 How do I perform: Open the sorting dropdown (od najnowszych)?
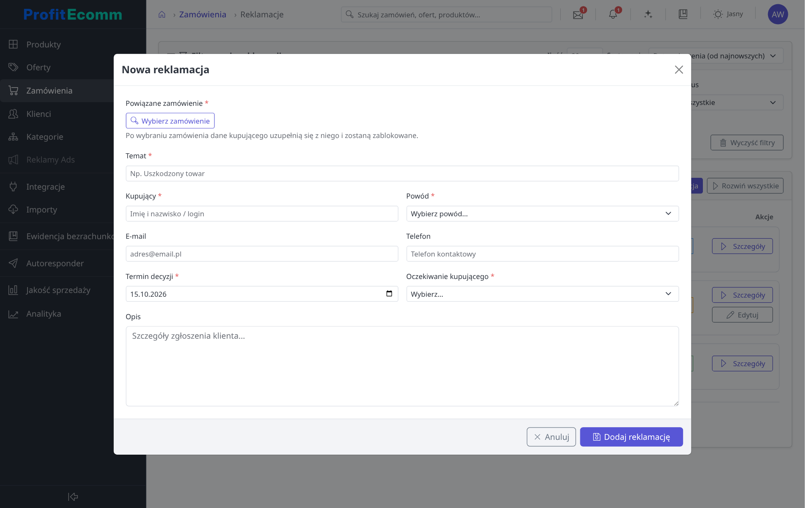(x=716, y=56)
